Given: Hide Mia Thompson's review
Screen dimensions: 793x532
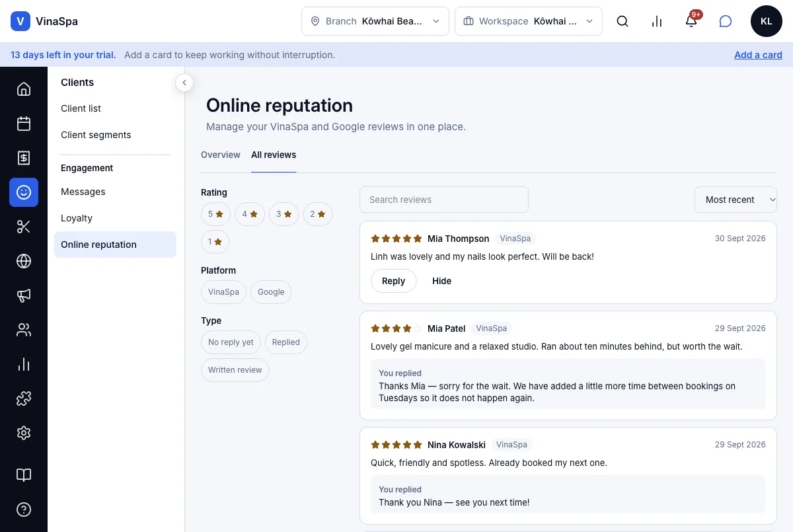Looking at the screenshot, I should (441, 281).
